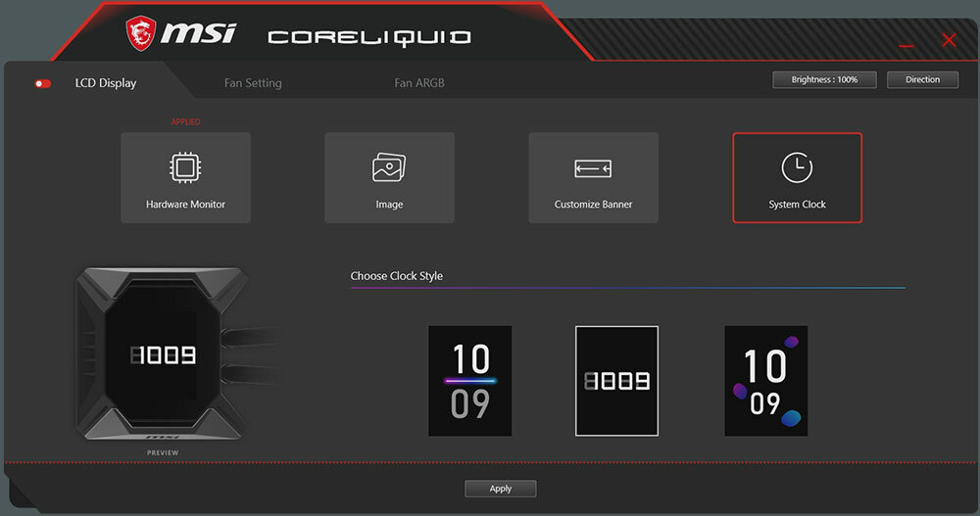Apply the selected clock style
Viewport: 980px width, 516px height.
click(500, 489)
